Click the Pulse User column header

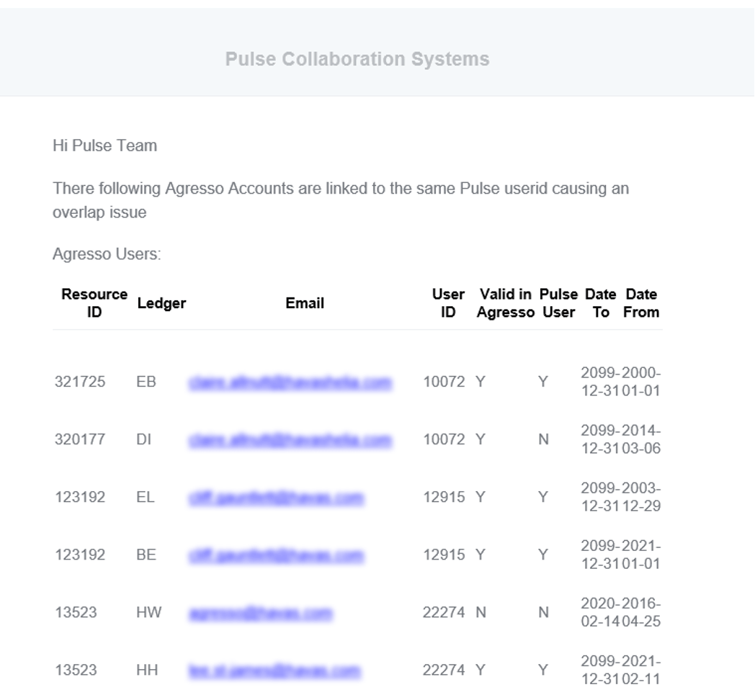(558, 303)
